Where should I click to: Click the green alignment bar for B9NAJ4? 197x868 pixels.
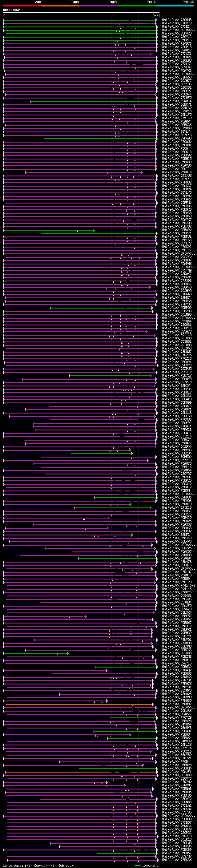(94, 101)
